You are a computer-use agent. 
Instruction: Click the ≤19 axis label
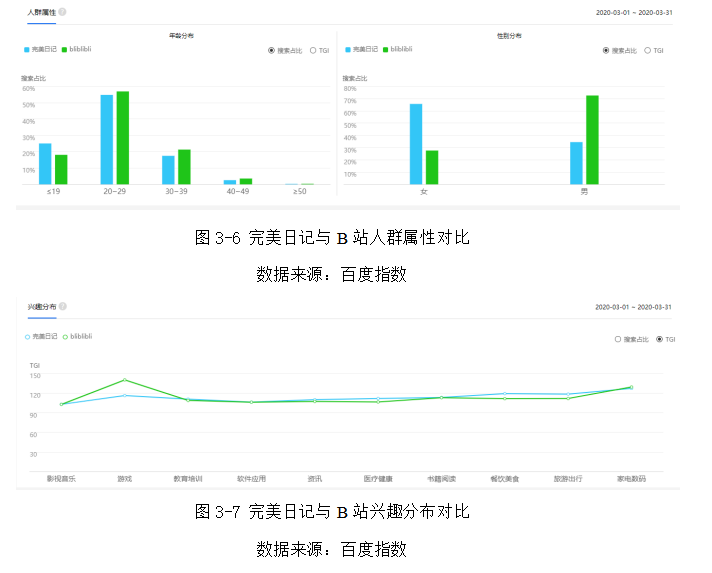click(53, 191)
